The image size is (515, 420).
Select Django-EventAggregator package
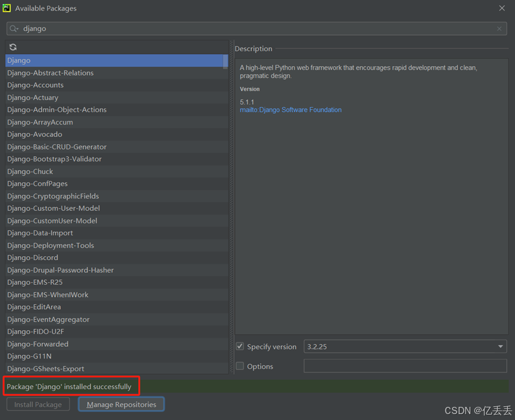tap(117, 319)
